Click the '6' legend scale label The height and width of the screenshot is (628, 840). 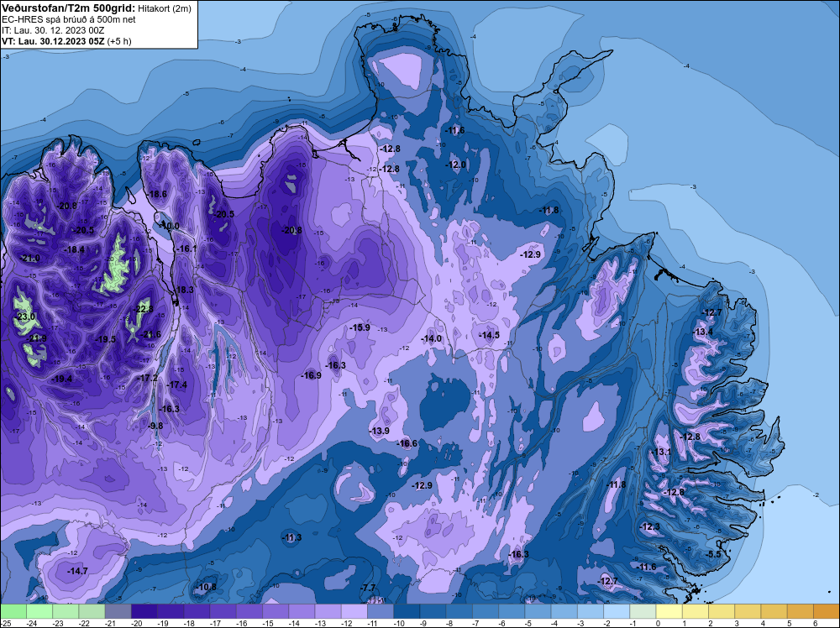[x=814, y=623]
